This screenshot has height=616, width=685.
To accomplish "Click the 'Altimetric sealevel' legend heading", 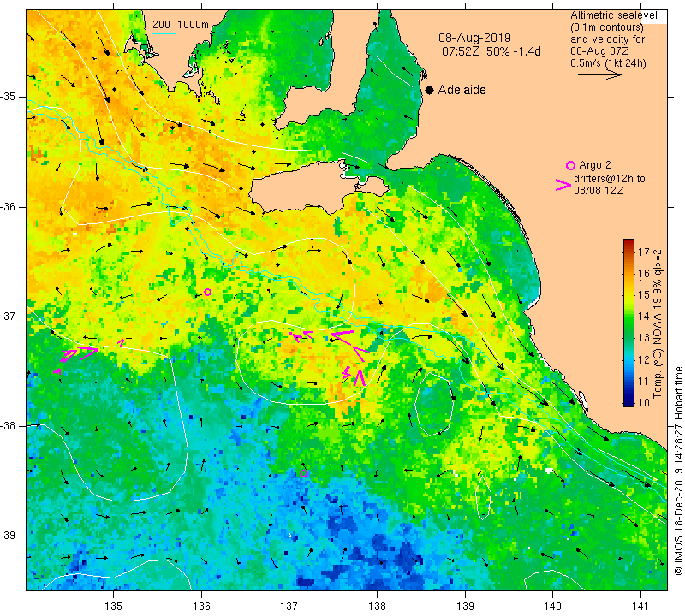I will [x=613, y=15].
